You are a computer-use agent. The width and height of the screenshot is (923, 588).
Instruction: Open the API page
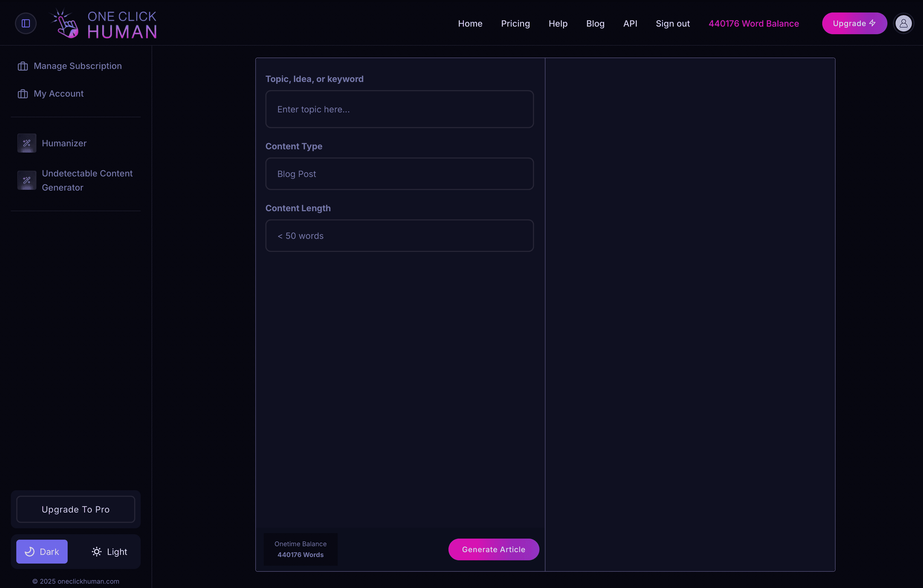pos(630,23)
